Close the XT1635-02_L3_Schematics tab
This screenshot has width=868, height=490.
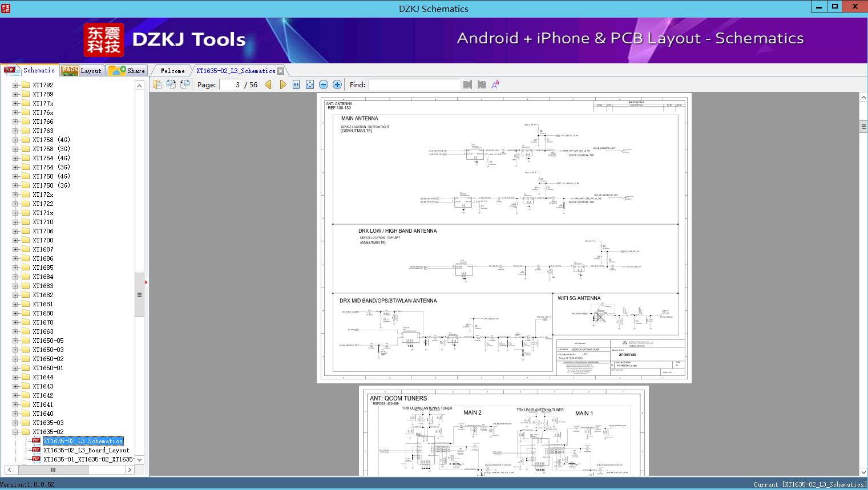coord(281,71)
